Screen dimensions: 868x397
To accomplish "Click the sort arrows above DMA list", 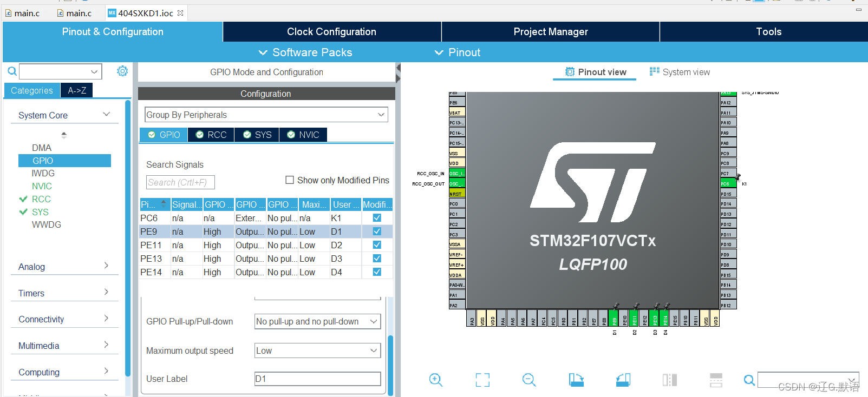I will point(64,135).
